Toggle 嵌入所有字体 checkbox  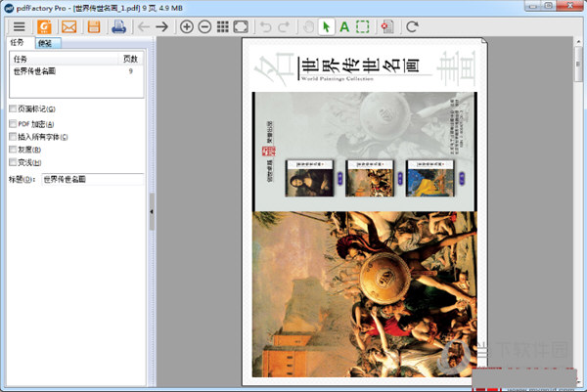click(x=12, y=137)
